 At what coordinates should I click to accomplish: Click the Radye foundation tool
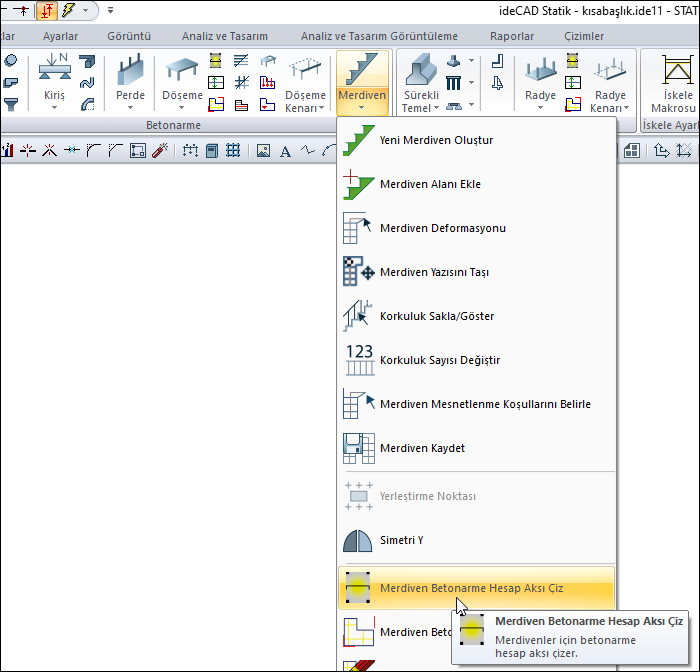[x=540, y=83]
